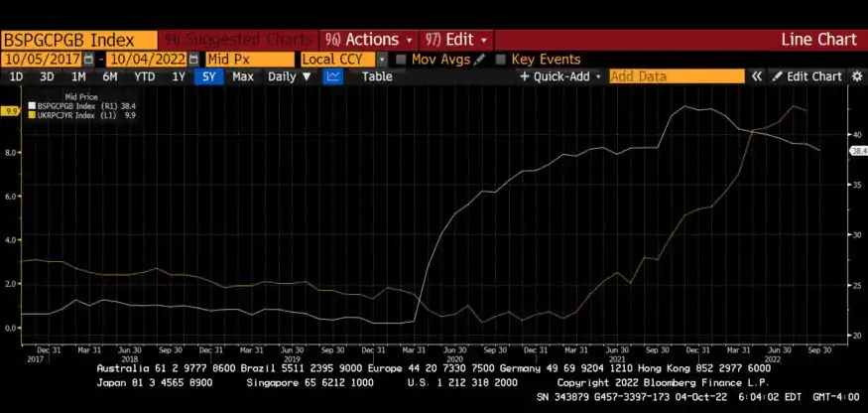Enable Key Events checkbox

point(501,60)
